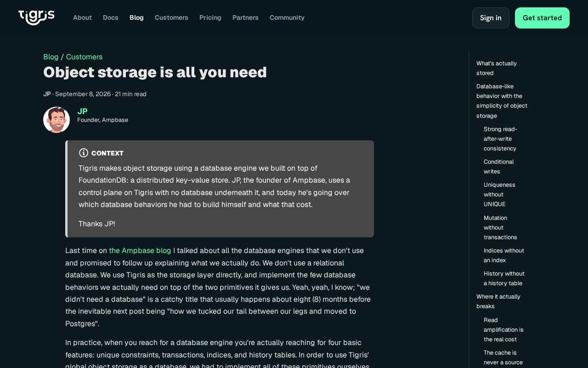The image size is (588, 368).
Task: Open JP's author avatar image
Action: 57,120
